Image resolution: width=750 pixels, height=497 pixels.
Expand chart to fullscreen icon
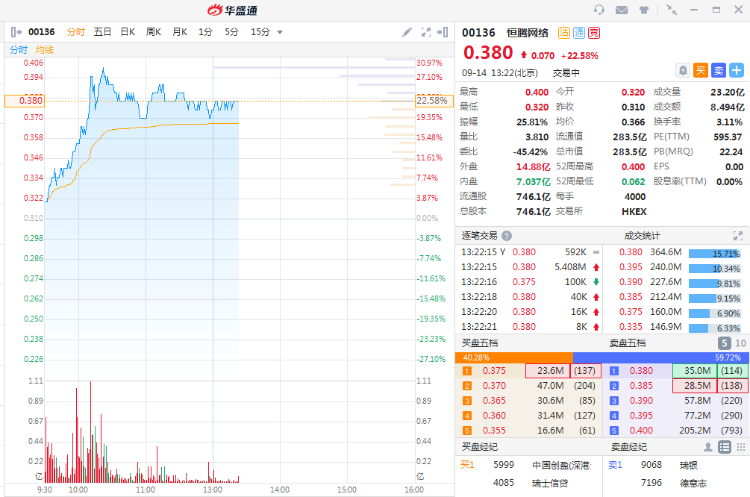point(426,32)
